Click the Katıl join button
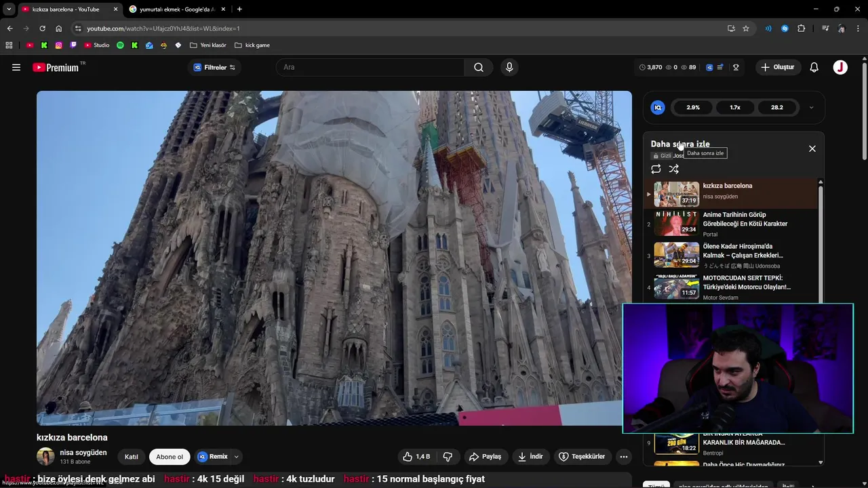The height and width of the screenshot is (488, 868). [132, 457]
